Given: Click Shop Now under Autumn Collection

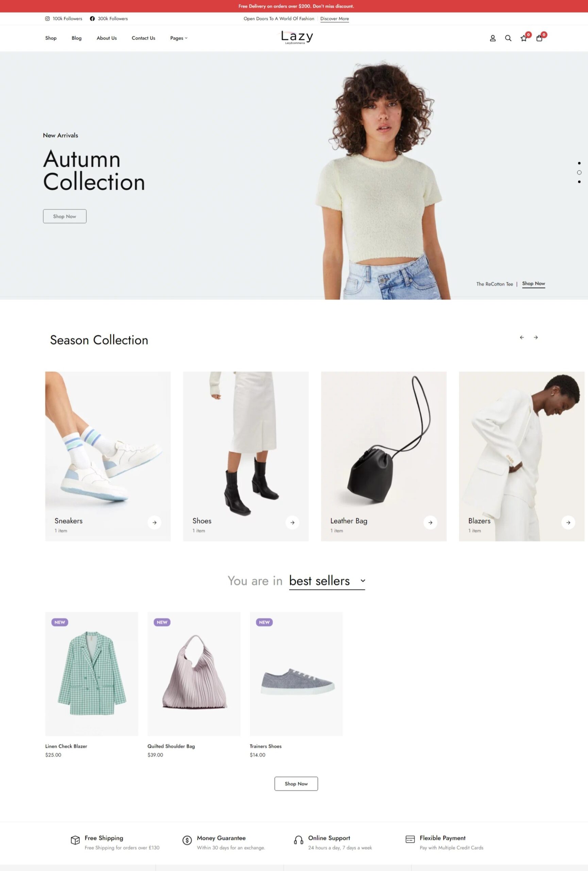Looking at the screenshot, I should 65,216.
